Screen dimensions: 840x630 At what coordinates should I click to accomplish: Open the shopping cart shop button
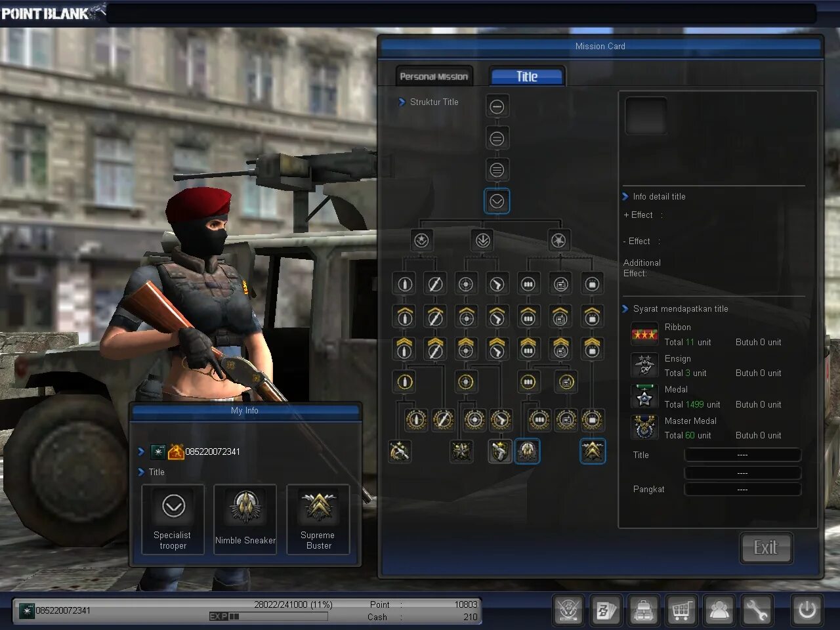[681, 610]
